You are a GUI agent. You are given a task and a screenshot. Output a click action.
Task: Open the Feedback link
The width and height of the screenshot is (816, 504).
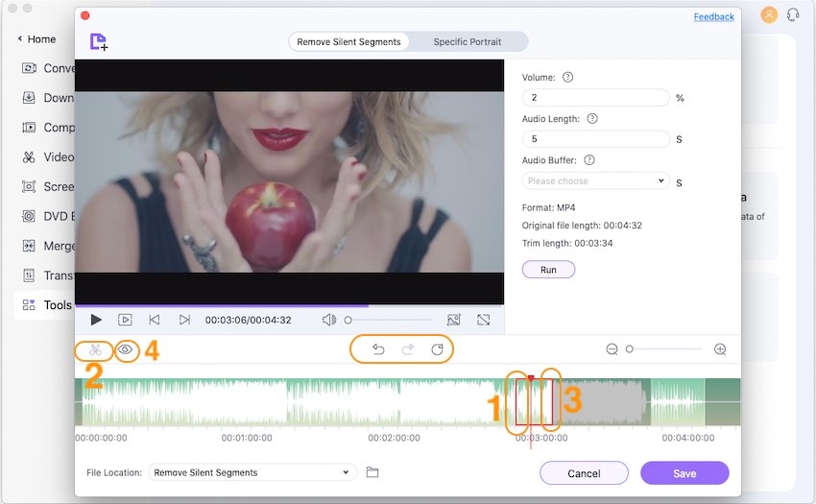tap(713, 16)
